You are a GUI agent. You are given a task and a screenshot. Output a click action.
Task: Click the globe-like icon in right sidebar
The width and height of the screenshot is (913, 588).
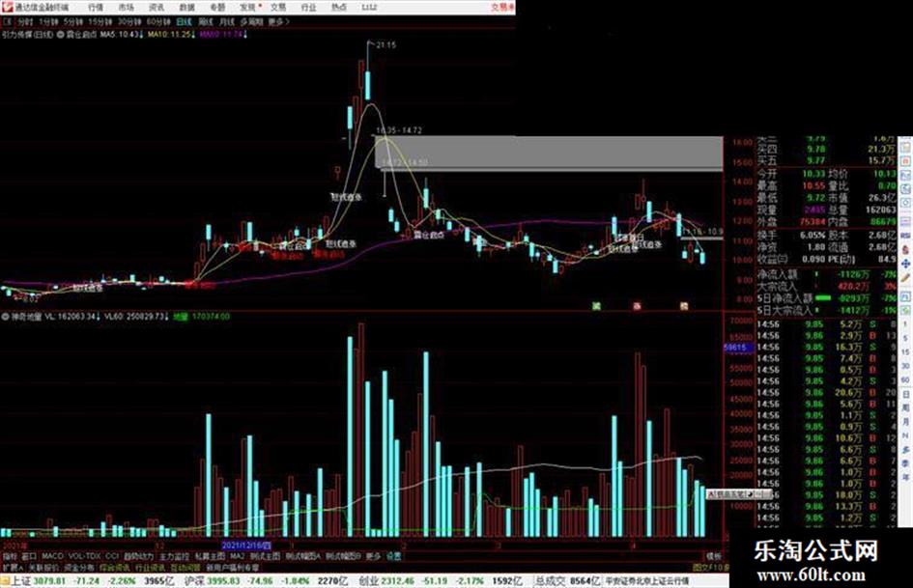pos(906,189)
